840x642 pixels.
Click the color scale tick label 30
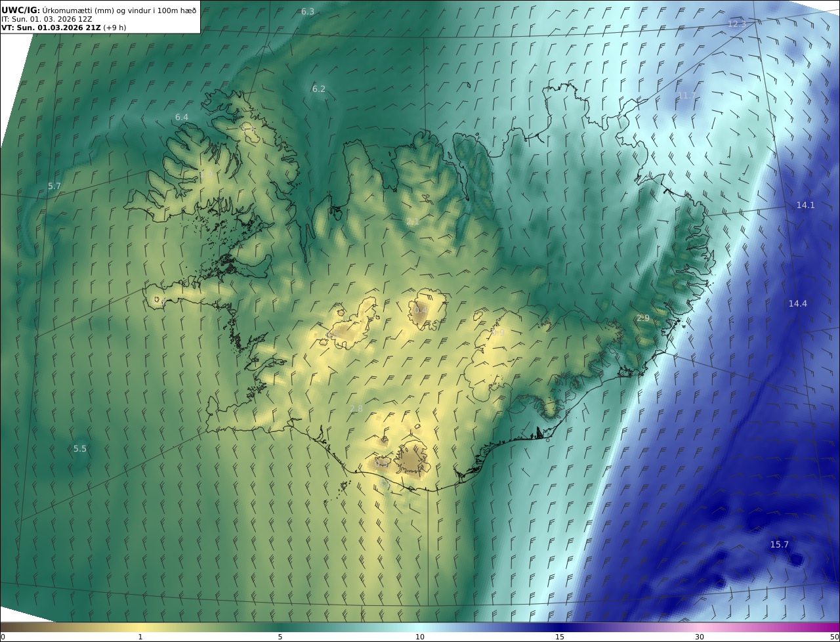click(700, 637)
